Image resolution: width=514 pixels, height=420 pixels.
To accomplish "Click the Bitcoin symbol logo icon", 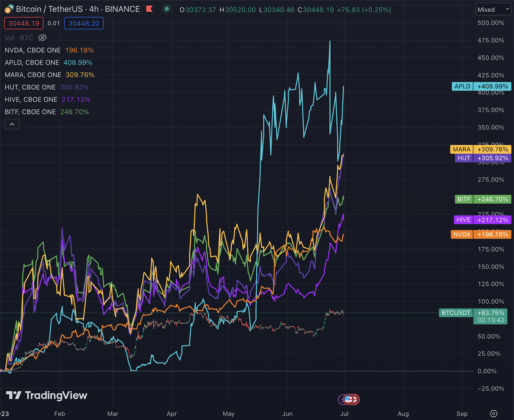I will [x=9, y=9].
